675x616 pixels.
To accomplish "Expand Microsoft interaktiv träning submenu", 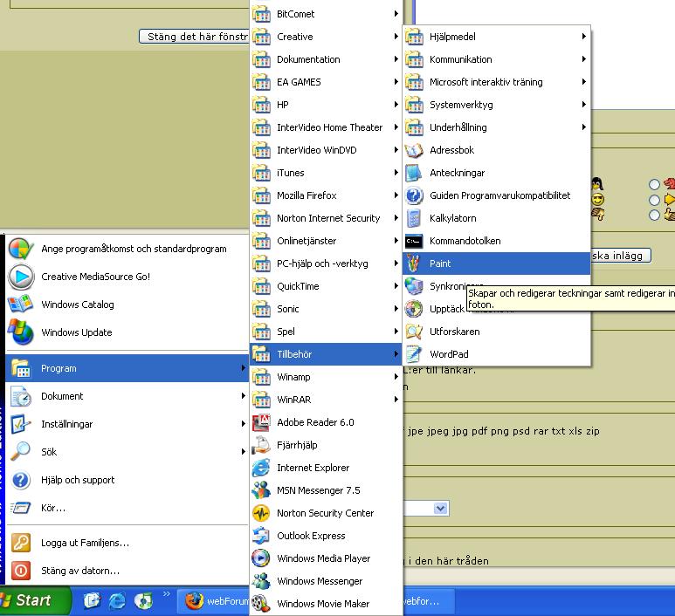I will (496, 82).
